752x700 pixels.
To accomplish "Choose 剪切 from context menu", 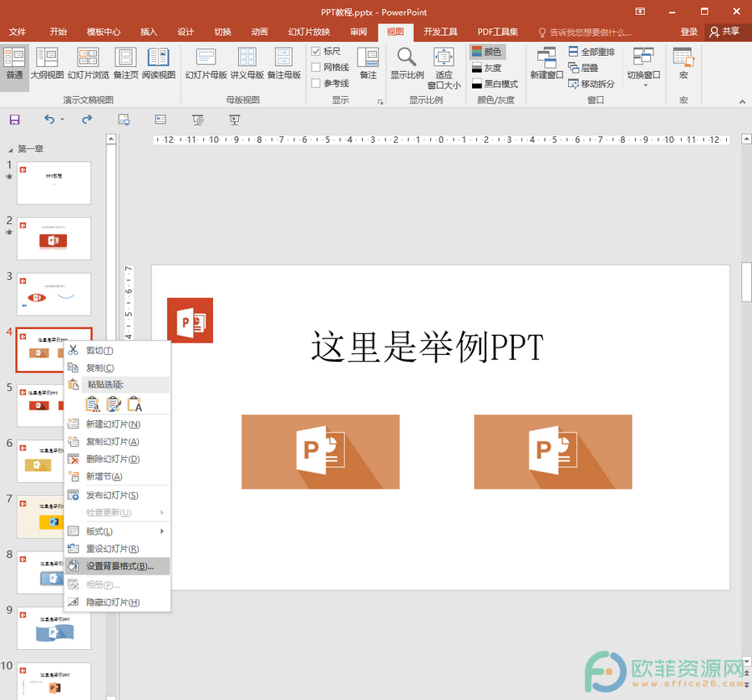I will click(x=118, y=351).
